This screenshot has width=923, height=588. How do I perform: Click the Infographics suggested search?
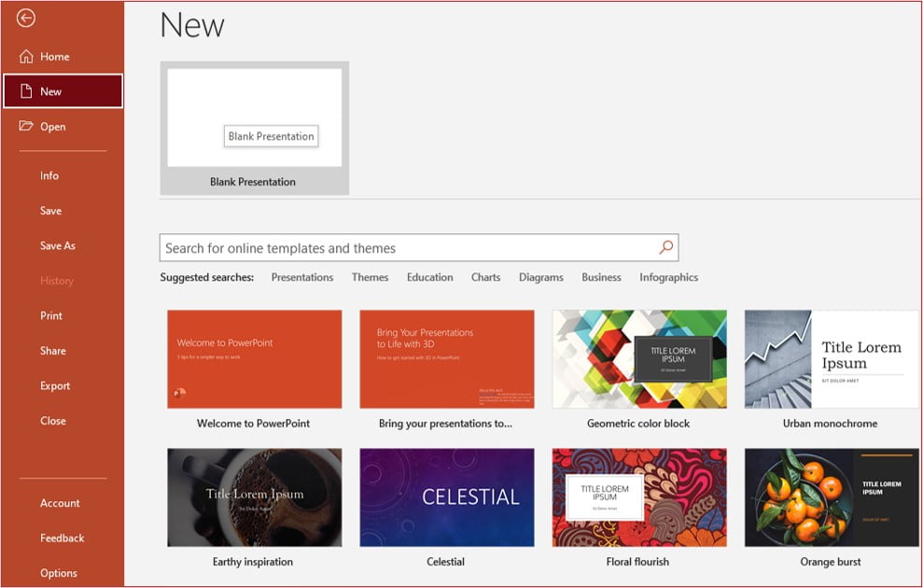[669, 277]
